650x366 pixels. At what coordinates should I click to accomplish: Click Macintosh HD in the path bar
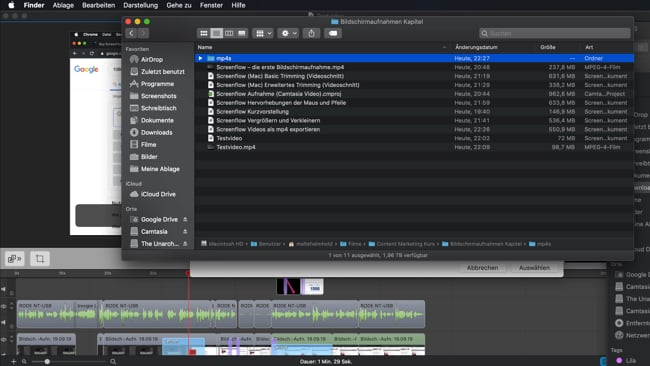[222, 244]
